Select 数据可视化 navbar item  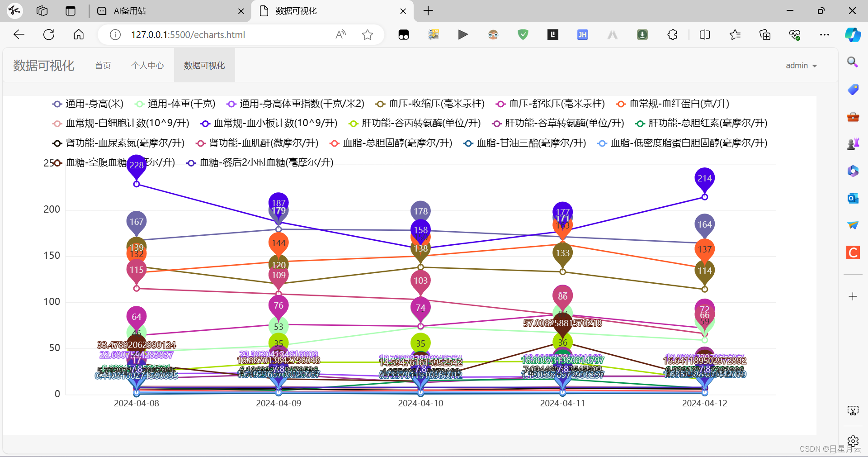pos(204,66)
